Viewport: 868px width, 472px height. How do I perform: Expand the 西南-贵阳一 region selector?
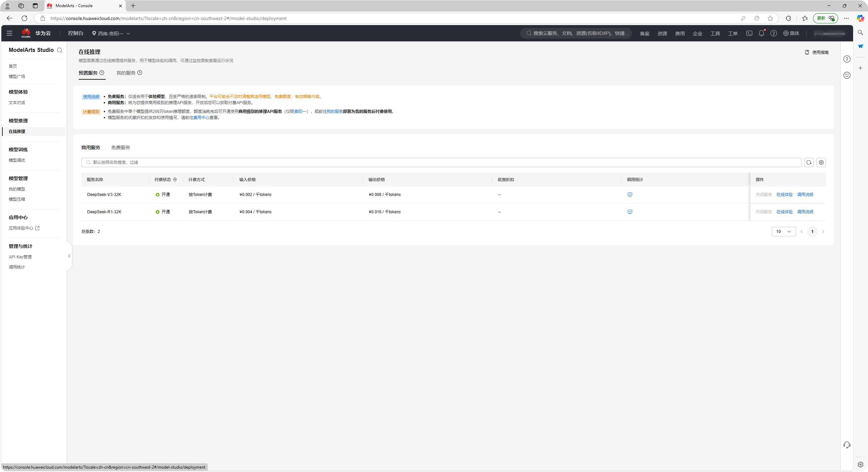[x=111, y=33]
